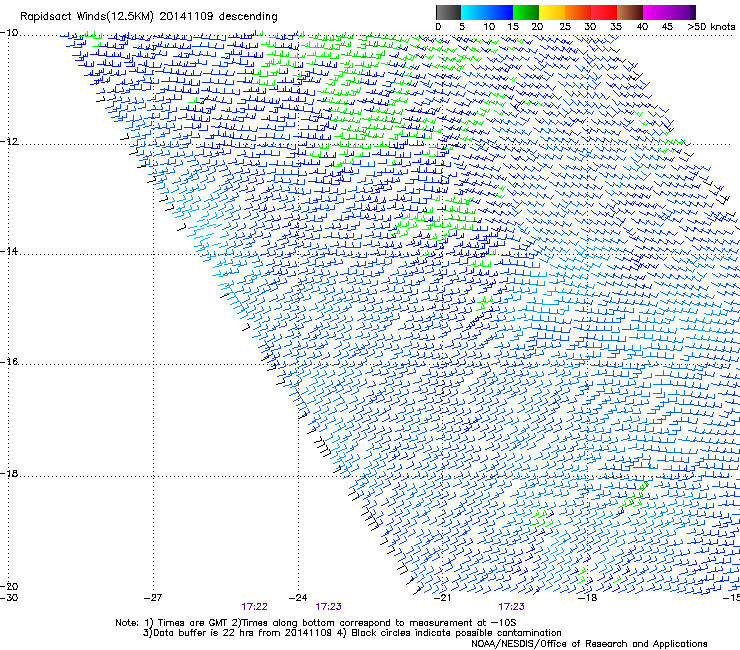740x650 pixels.
Task: Click the '>50 knots' legend label
Action: tap(711, 27)
